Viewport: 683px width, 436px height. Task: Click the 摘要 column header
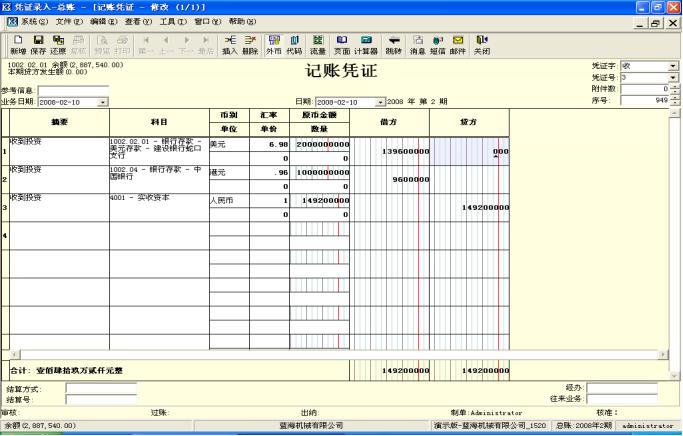click(59, 122)
